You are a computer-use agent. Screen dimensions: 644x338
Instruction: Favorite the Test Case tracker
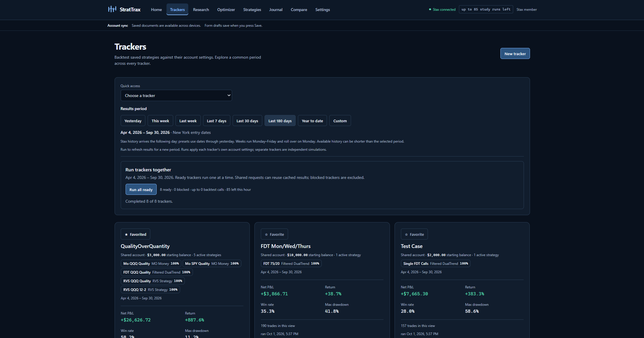pos(414,234)
